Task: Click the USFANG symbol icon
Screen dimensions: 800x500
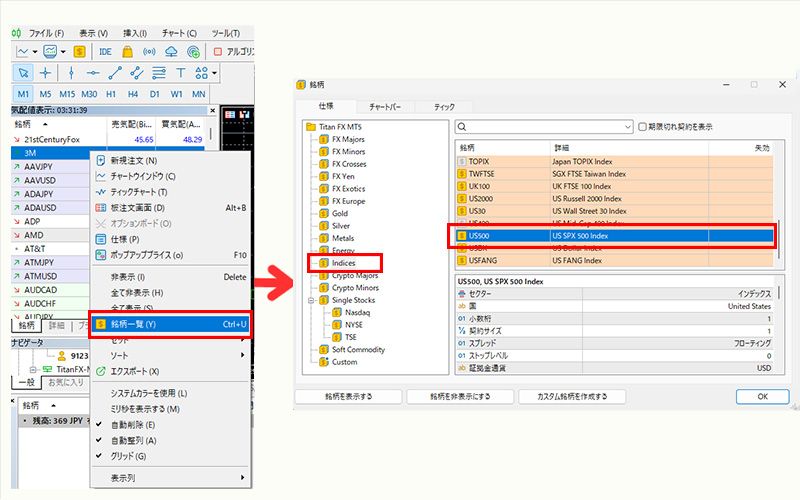Action: click(462, 261)
